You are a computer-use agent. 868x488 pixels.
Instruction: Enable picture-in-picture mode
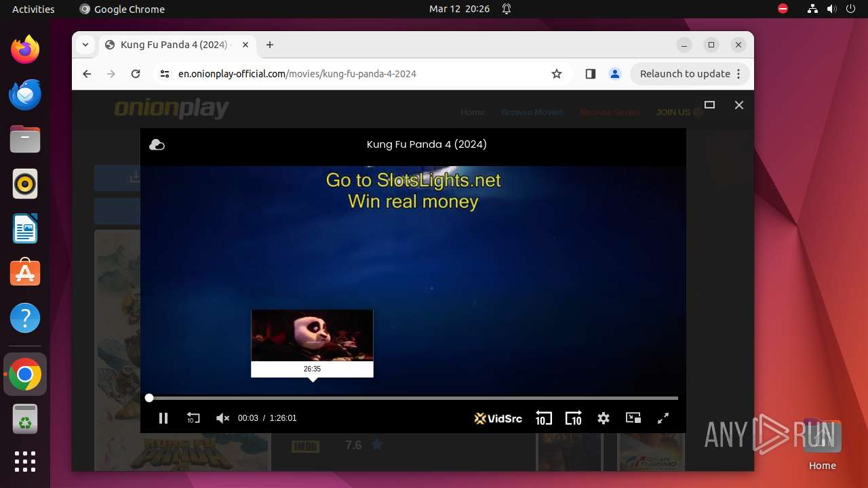click(x=633, y=418)
